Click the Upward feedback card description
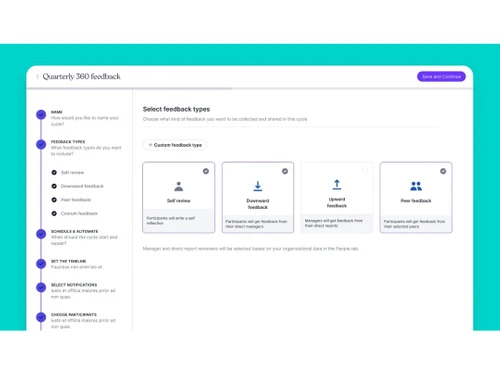Screen dimensions: 500x375 [333, 223]
